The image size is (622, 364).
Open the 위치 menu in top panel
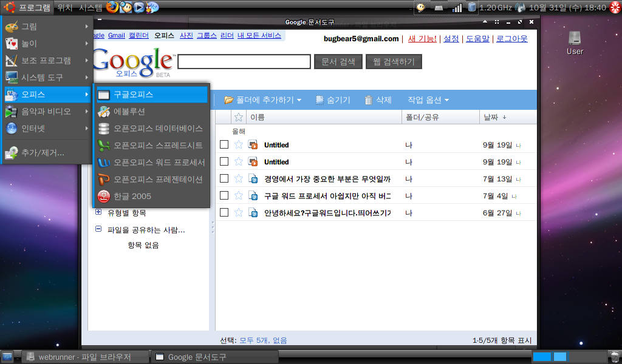pyautogui.click(x=65, y=7)
